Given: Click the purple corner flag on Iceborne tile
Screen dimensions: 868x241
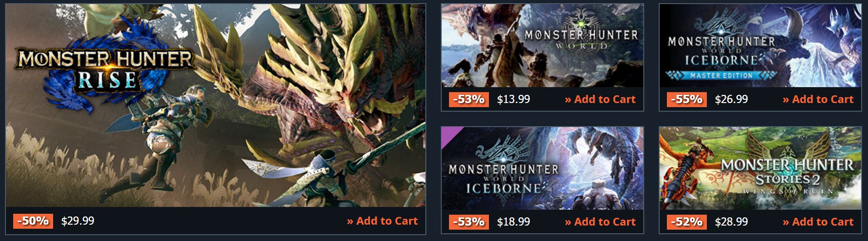Looking at the screenshot, I should (449, 135).
